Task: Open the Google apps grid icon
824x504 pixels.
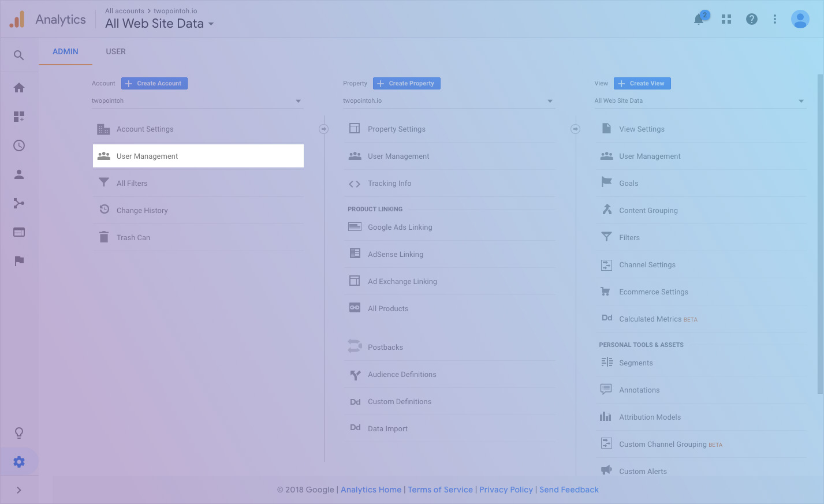Action: point(726,19)
